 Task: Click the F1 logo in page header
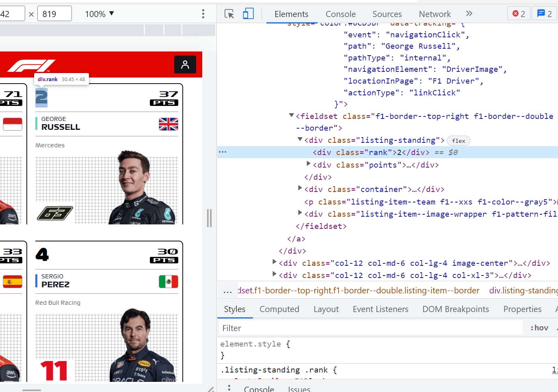31,65
